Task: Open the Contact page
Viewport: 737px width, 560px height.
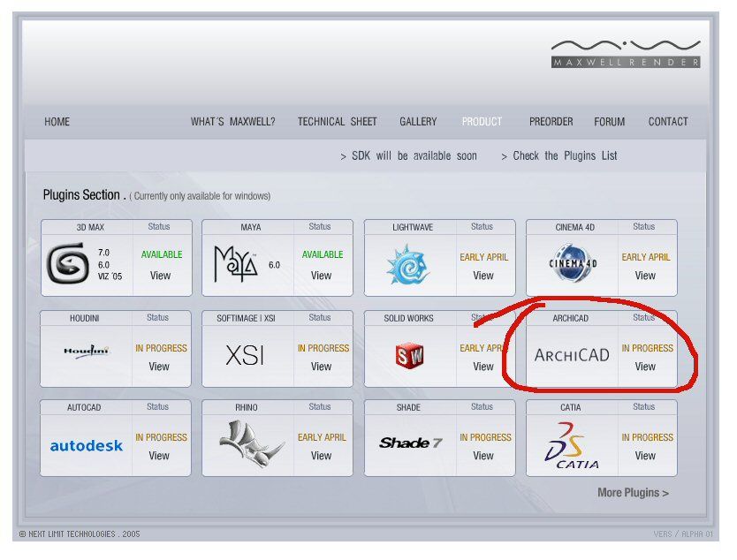Action: pyautogui.click(x=668, y=122)
